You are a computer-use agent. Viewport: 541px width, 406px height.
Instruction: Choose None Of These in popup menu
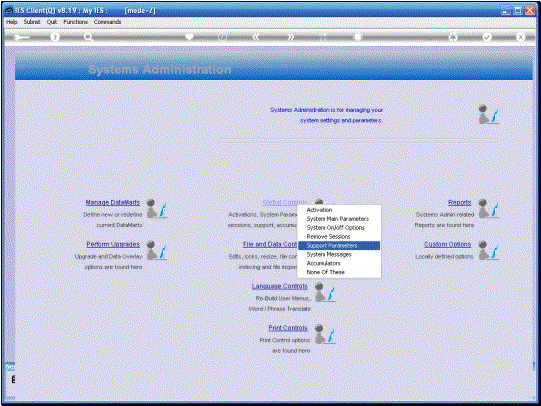pos(325,272)
